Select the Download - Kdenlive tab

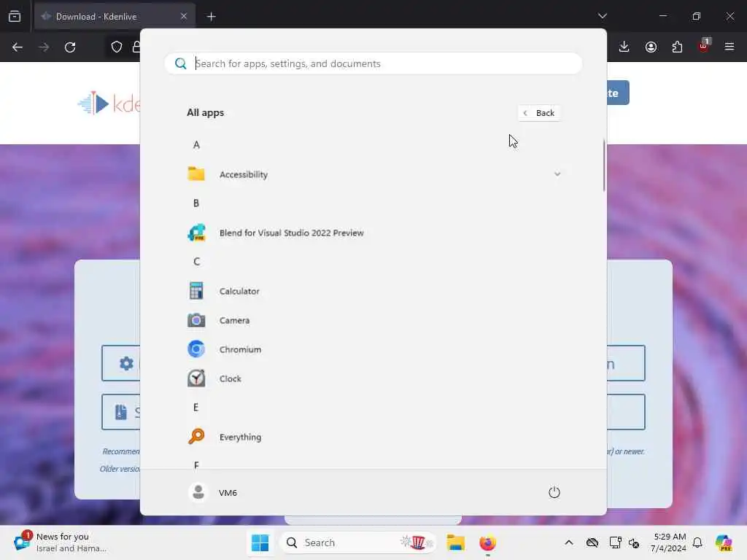tap(115, 17)
